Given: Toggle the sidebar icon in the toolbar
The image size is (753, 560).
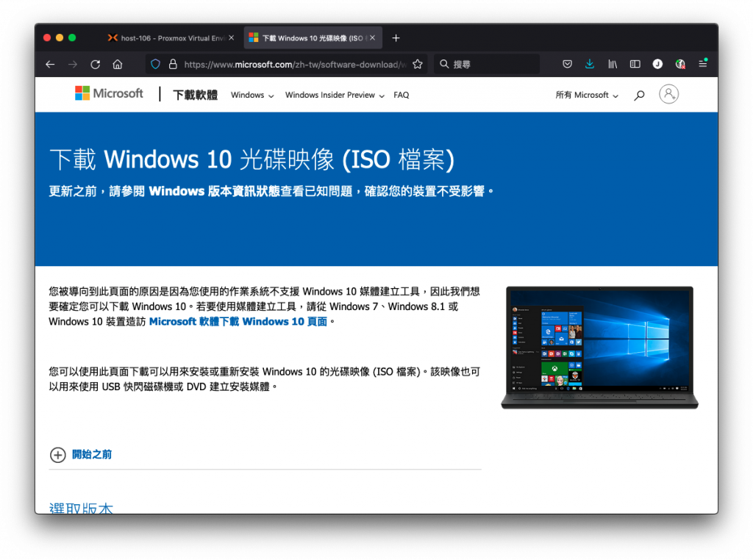Looking at the screenshot, I should point(635,64).
